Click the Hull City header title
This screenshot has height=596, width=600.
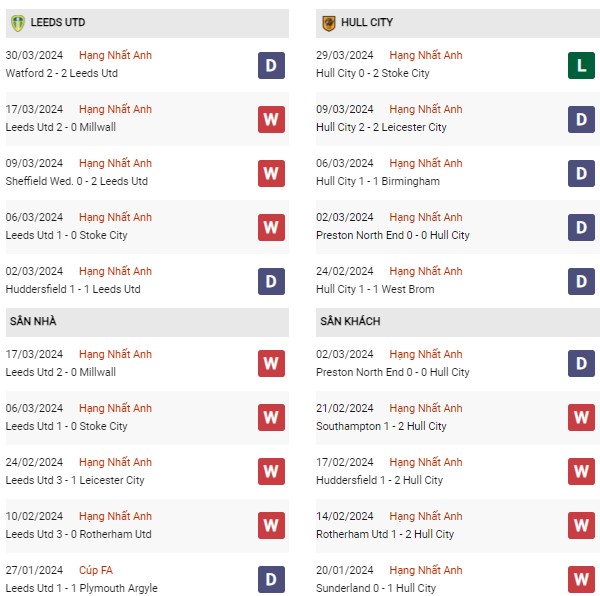click(367, 22)
